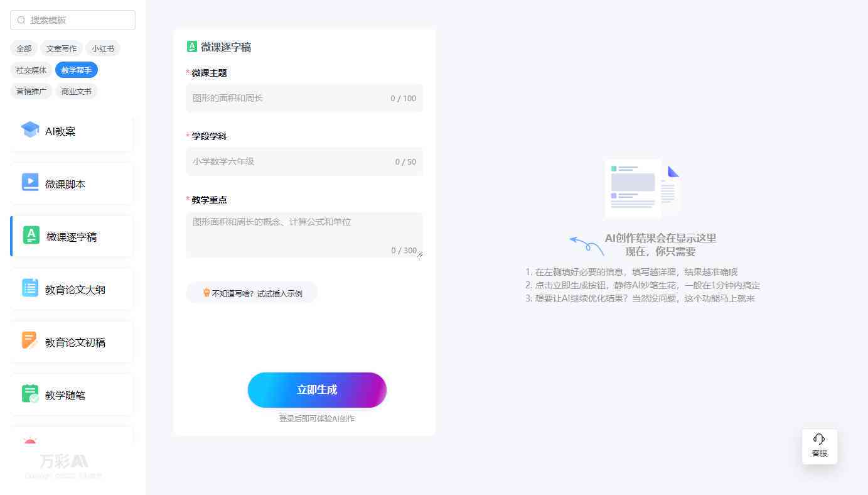This screenshot has height=495, width=868.
Task: Click the green icon in 微课逐字稿 form header
Action: (192, 46)
